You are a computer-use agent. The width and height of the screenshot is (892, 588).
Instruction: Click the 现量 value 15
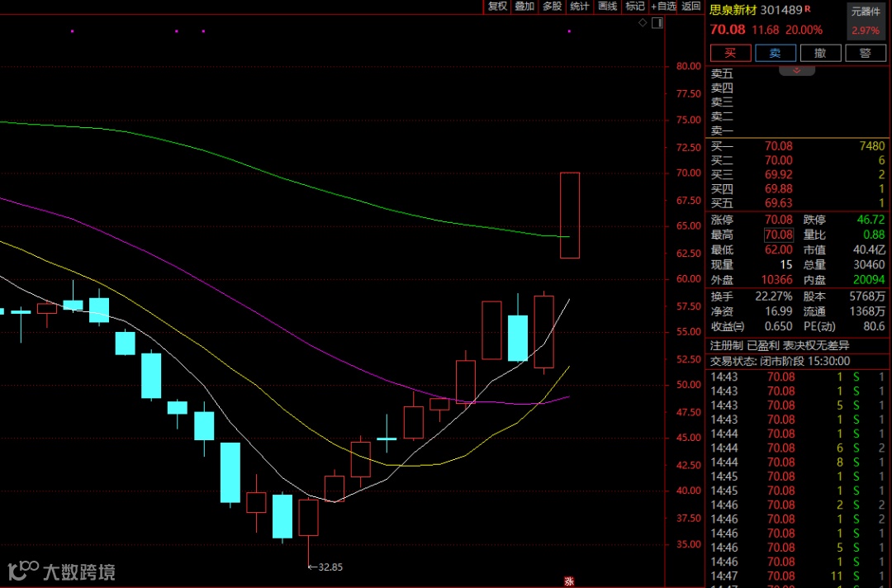click(x=786, y=265)
